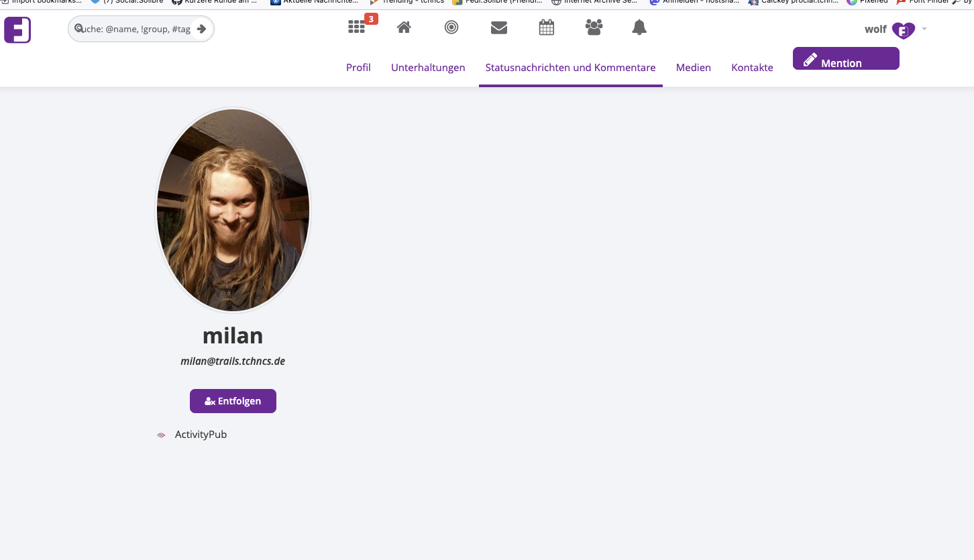Focus the search input field
This screenshot has width=974, height=560.
(x=134, y=29)
